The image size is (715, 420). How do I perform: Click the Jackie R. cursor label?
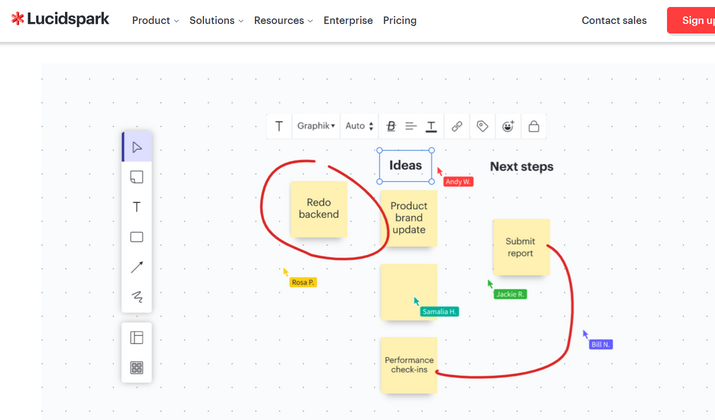(510, 294)
